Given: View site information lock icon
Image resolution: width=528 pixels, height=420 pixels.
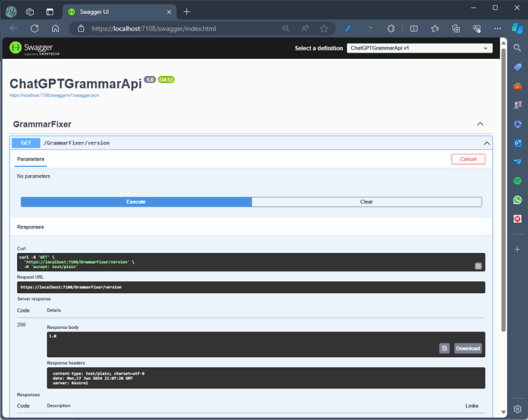Looking at the screenshot, I should point(81,28).
